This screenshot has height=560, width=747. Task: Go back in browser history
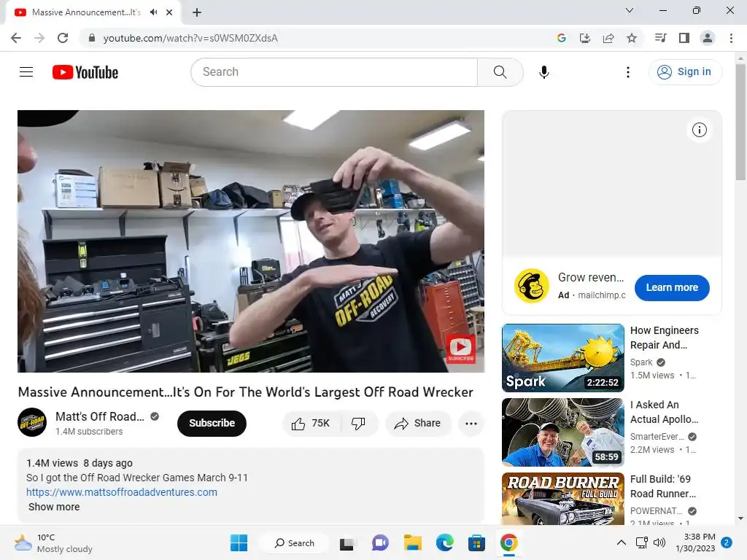pos(16,38)
